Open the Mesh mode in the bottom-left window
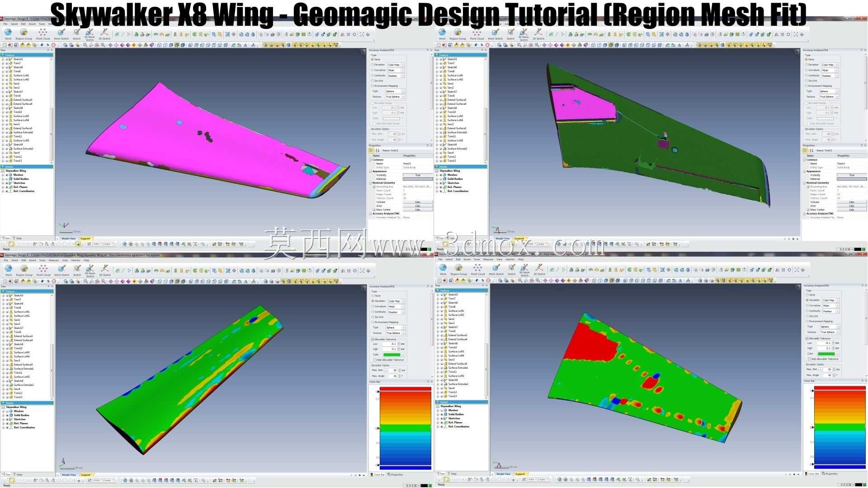Screen dimensions: 868x488 tap(9, 271)
